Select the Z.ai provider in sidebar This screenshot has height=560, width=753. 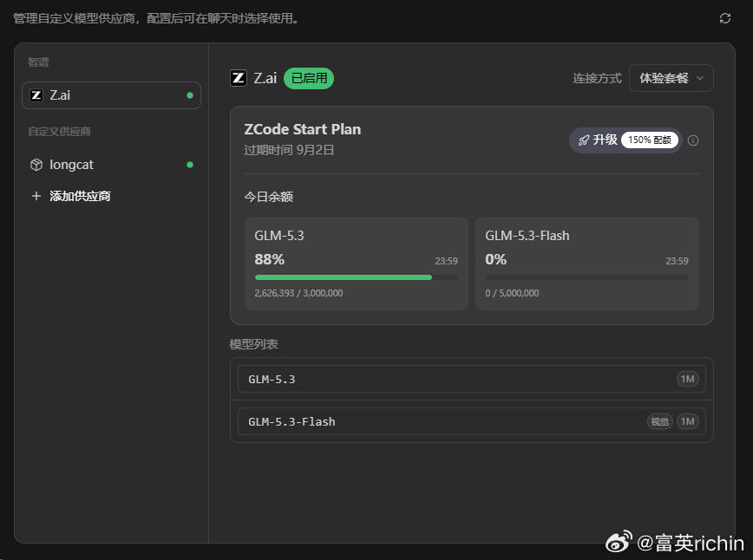(111, 95)
